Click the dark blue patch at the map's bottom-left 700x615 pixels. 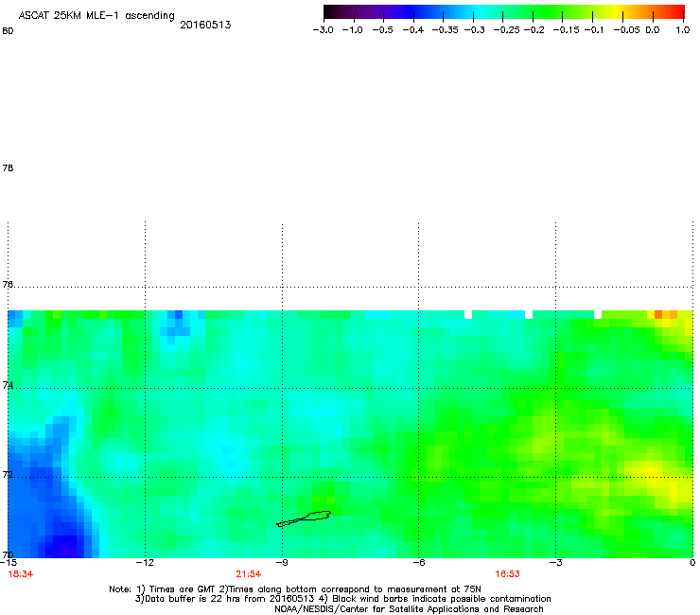pyautogui.click(x=64, y=544)
